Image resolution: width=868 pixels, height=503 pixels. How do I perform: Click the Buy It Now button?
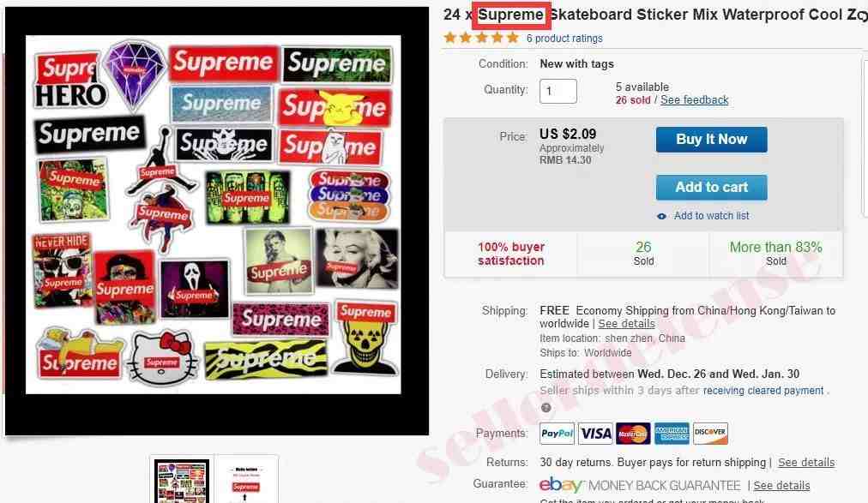[711, 140]
